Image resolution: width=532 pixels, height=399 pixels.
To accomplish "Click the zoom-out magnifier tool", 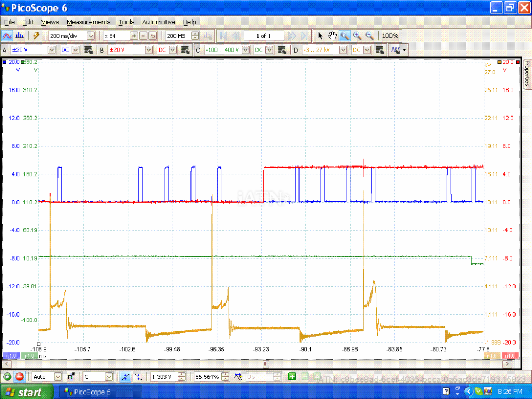I will (370, 36).
